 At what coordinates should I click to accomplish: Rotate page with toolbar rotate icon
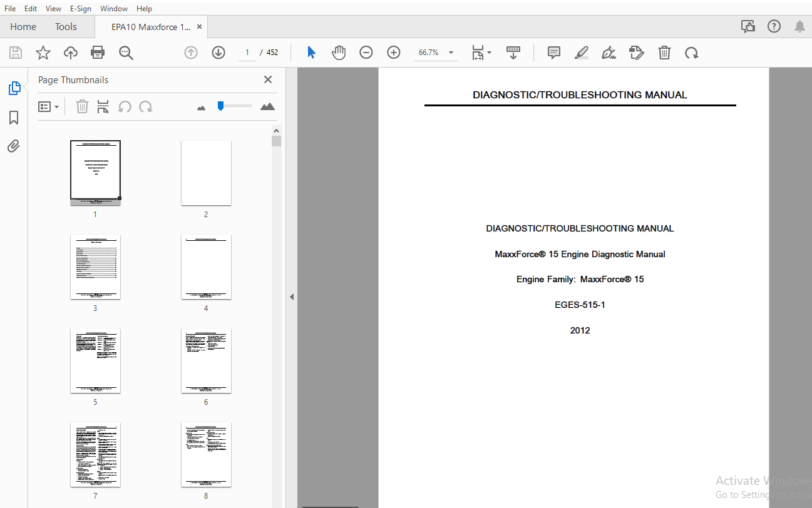point(692,53)
